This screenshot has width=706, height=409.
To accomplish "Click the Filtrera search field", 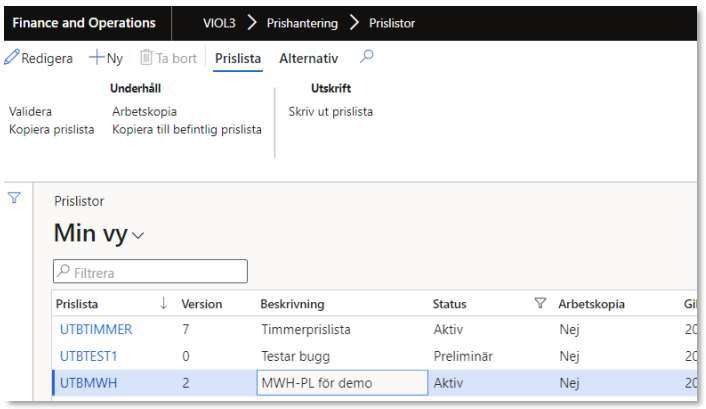I will 150,272.
